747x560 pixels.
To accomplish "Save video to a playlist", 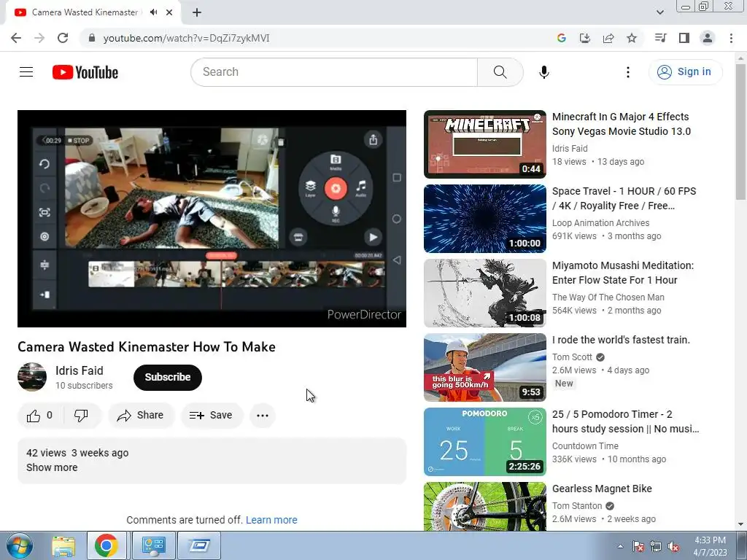I will pyautogui.click(x=211, y=415).
